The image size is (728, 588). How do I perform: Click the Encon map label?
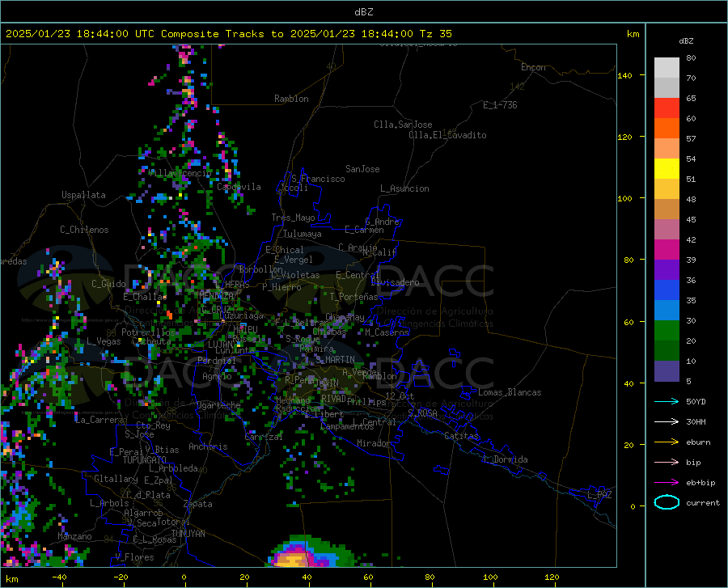coord(533,67)
